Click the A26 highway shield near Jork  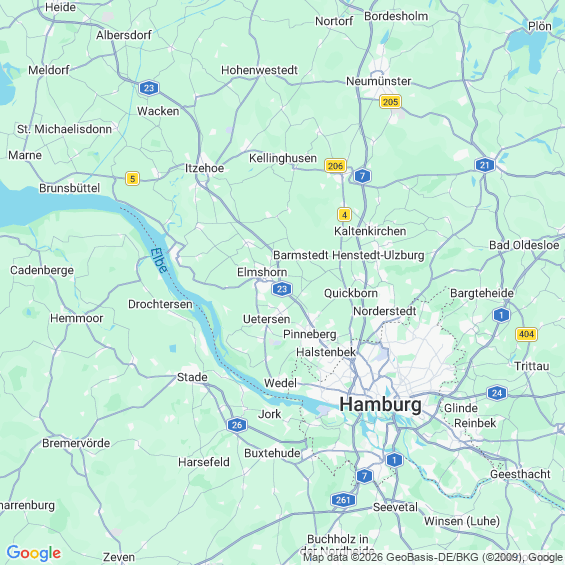237,425
